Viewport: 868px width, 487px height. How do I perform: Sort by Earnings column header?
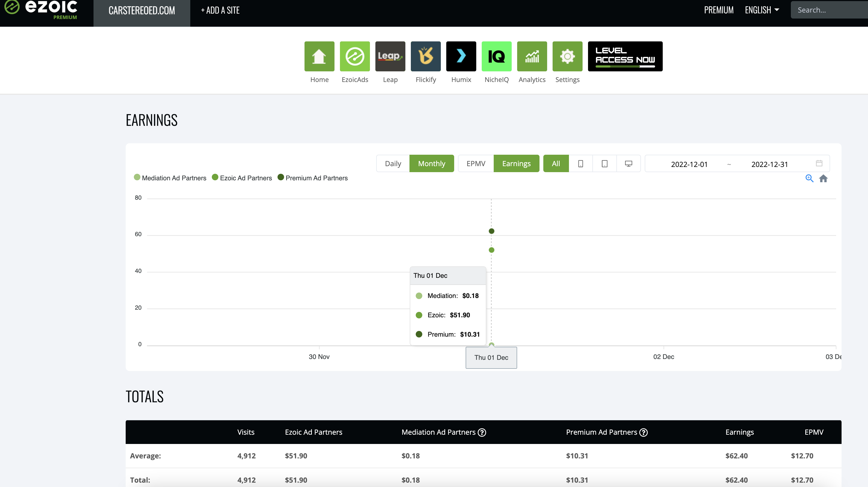point(740,432)
